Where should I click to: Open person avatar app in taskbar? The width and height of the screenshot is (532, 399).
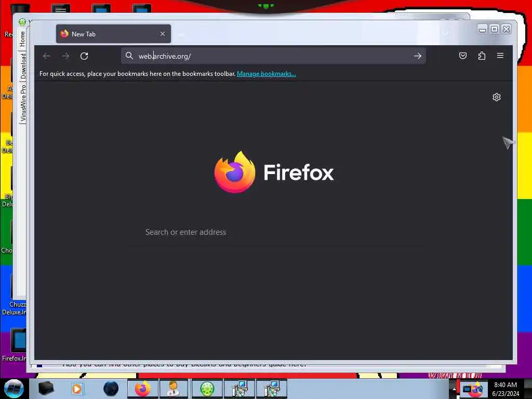coord(174,389)
